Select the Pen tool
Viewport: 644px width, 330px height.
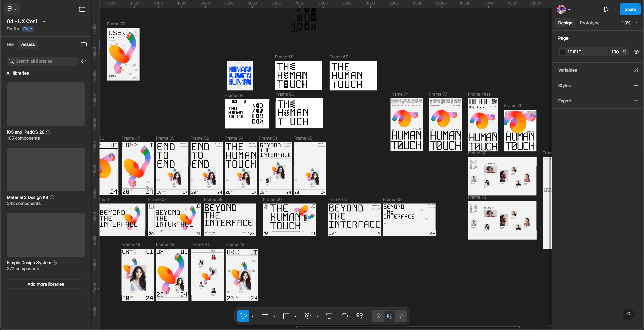pyautogui.click(x=308, y=316)
